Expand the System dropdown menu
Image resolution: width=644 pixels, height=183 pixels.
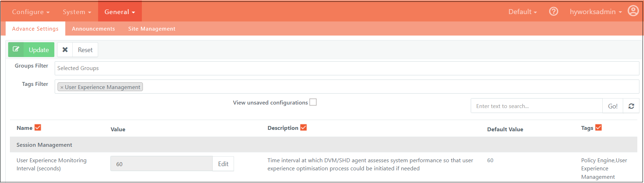pyautogui.click(x=77, y=12)
